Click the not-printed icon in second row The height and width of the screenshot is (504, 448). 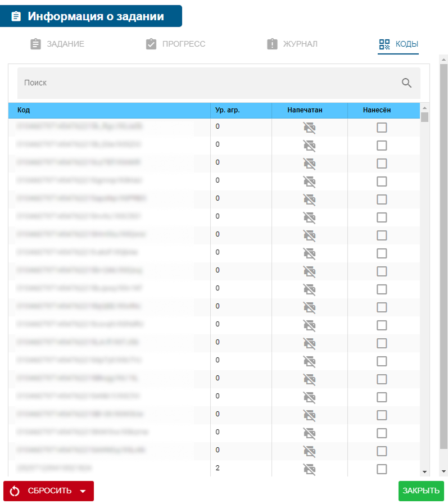click(309, 146)
